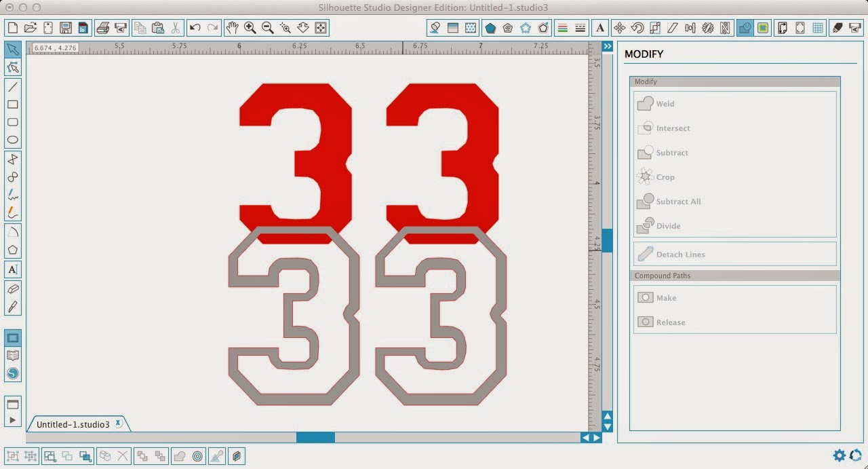The image size is (868, 469).
Task: Click the Cut scissors icon
Action: point(175,28)
